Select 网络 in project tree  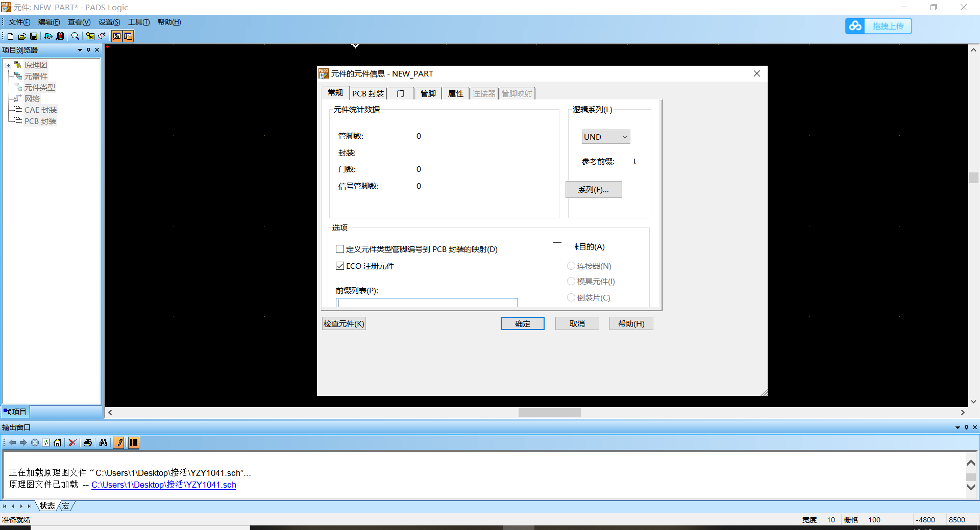pyautogui.click(x=32, y=98)
